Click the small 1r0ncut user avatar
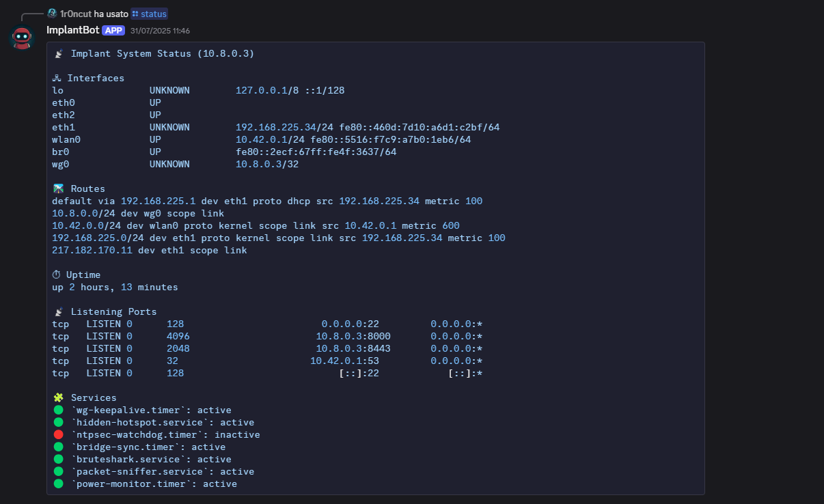The image size is (824, 504). (x=52, y=14)
